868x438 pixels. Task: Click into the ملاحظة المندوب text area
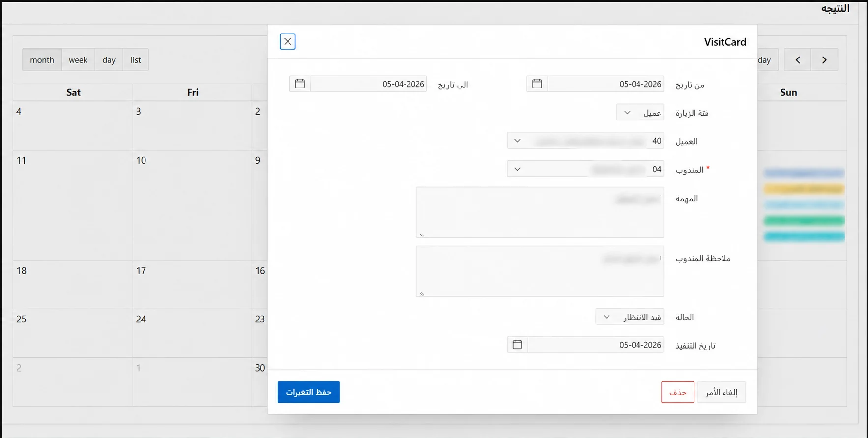pyautogui.click(x=540, y=271)
